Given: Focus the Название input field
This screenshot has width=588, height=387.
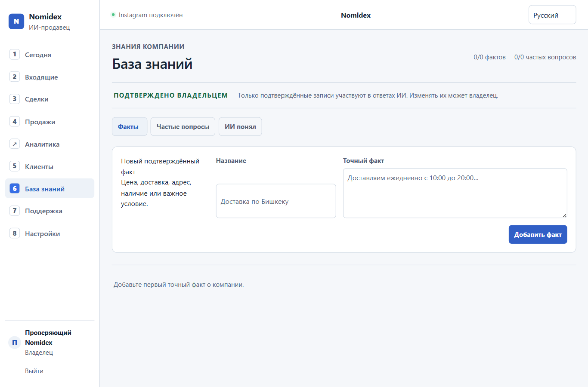Looking at the screenshot, I should pos(276,201).
